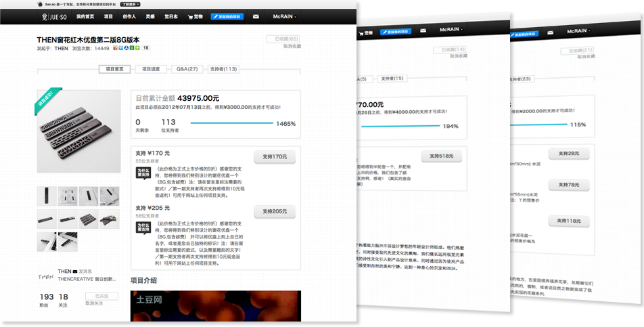Click the 为什么要支持 badge under 支持 ¥170
This screenshot has width=644, height=327.
pos(143,171)
